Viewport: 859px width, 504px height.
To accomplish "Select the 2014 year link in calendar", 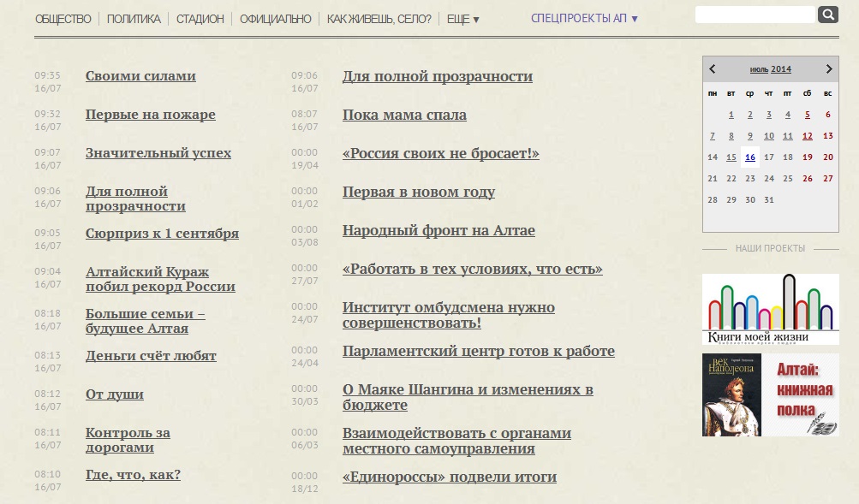I will point(781,69).
